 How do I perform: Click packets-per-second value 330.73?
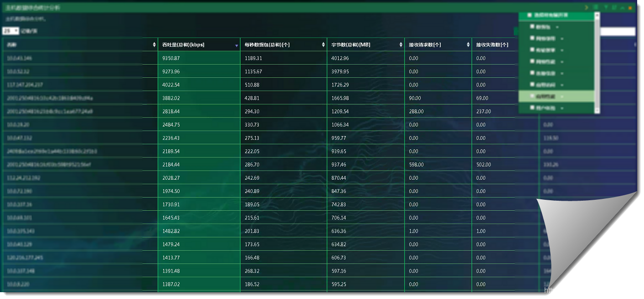(x=252, y=124)
